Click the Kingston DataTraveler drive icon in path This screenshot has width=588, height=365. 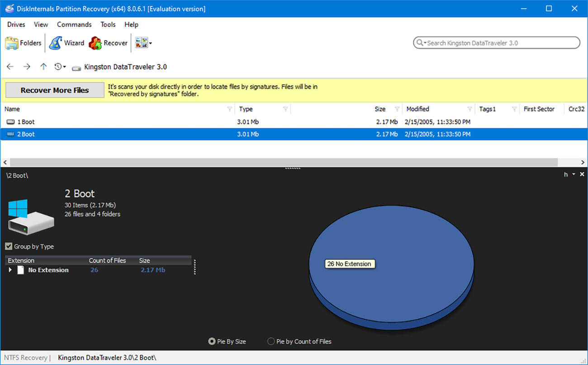pyautogui.click(x=76, y=67)
